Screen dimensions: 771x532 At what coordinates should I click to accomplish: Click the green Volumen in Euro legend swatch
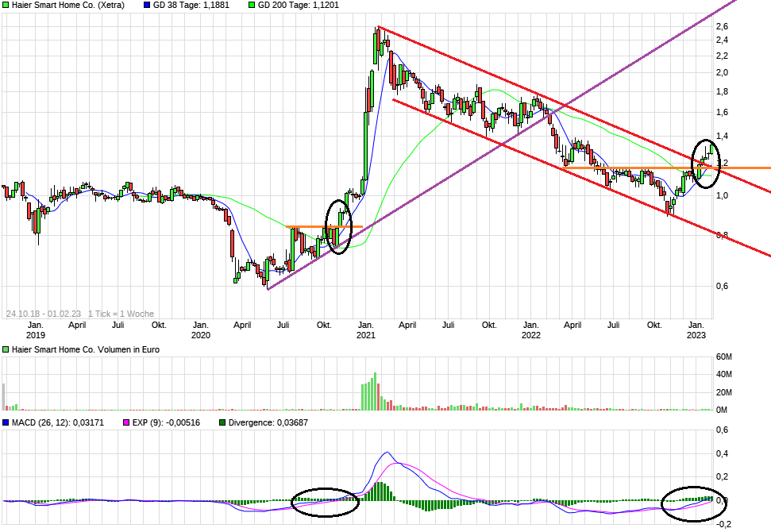pos(6,349)
